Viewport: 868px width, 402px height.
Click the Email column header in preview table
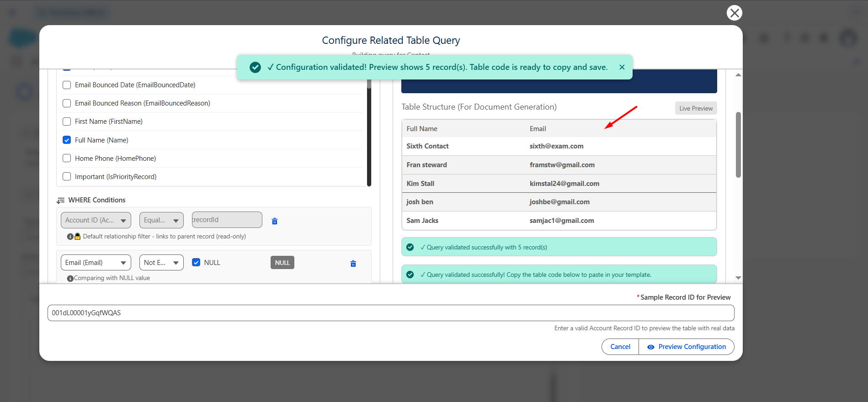coord(538,129)
